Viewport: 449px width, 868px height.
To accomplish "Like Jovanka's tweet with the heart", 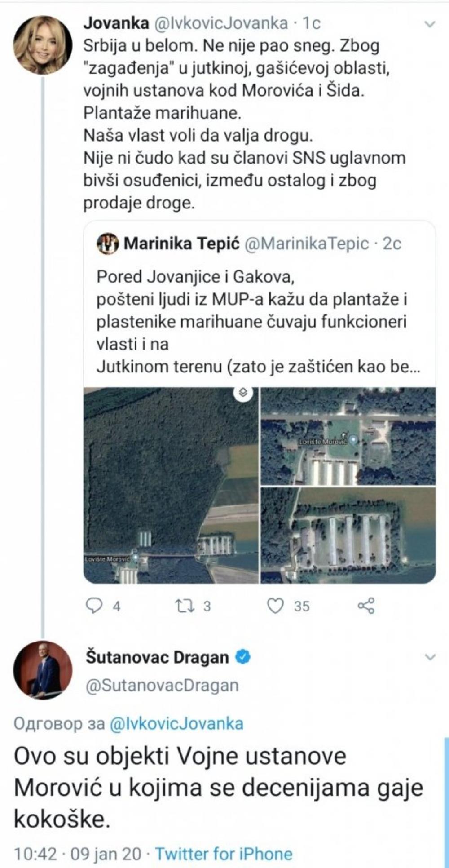I will coord(276,606).
